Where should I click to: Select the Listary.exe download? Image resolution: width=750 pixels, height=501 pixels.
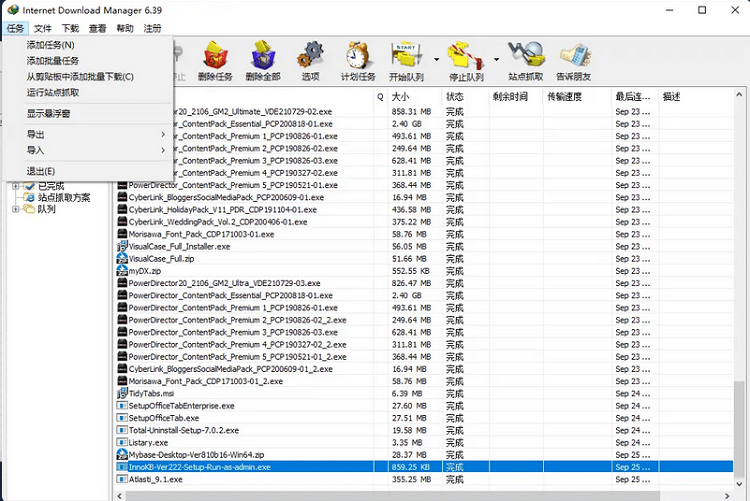(424, 443)
